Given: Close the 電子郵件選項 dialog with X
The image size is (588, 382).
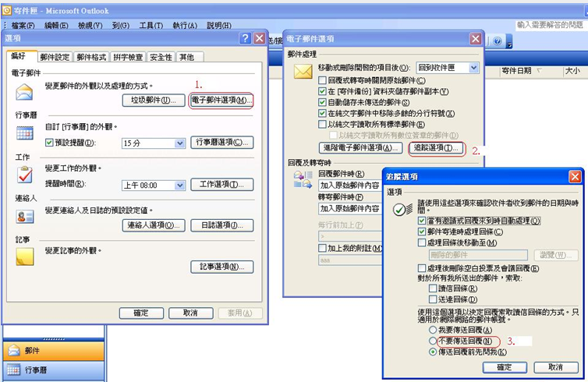Looking at the screenshot, I should click(x=476, y=39).
